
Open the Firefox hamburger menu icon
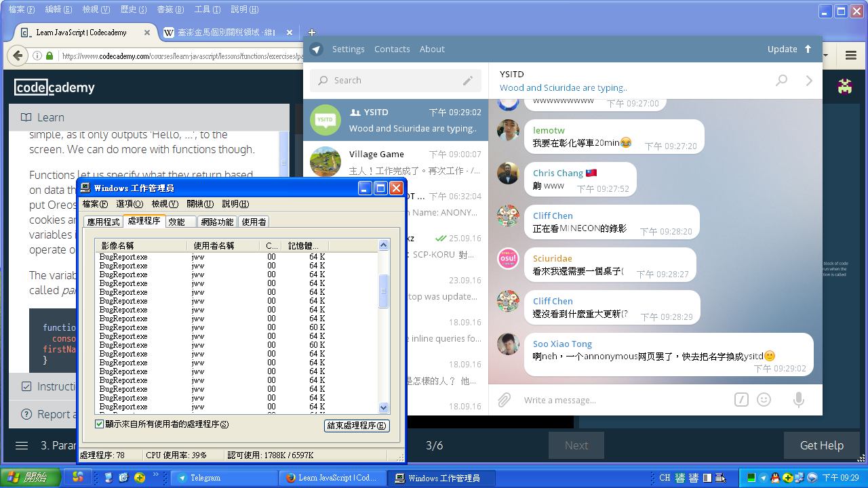(x=851, y=56)
